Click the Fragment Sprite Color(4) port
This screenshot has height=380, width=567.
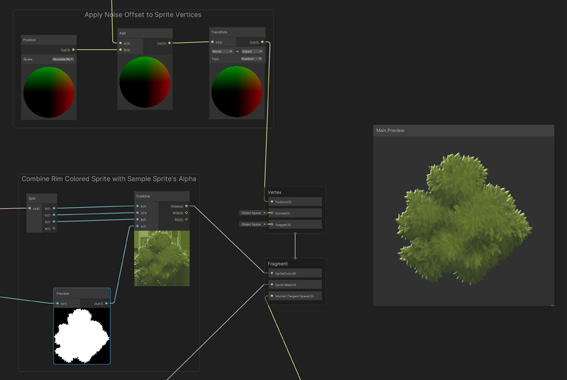coord(272,273)
